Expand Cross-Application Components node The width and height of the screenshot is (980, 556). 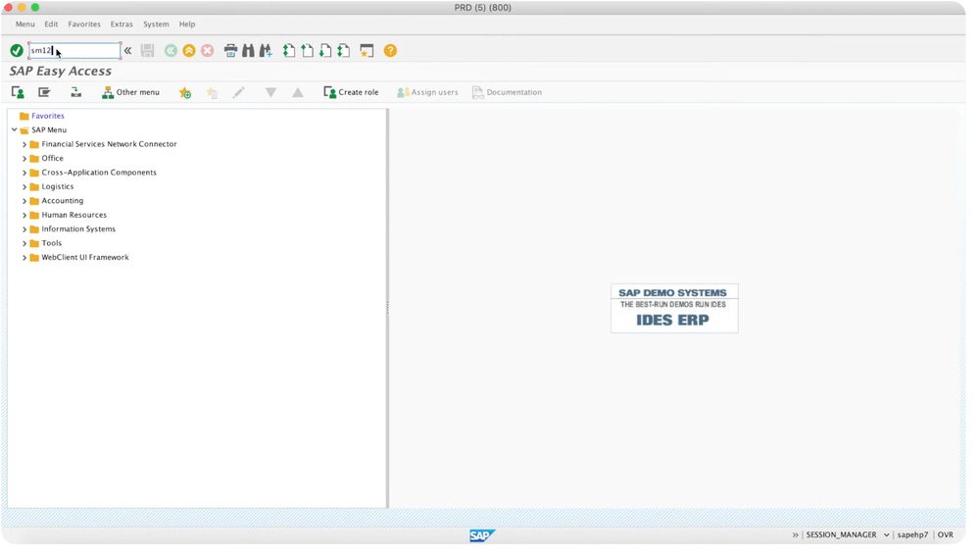(24, 173)
